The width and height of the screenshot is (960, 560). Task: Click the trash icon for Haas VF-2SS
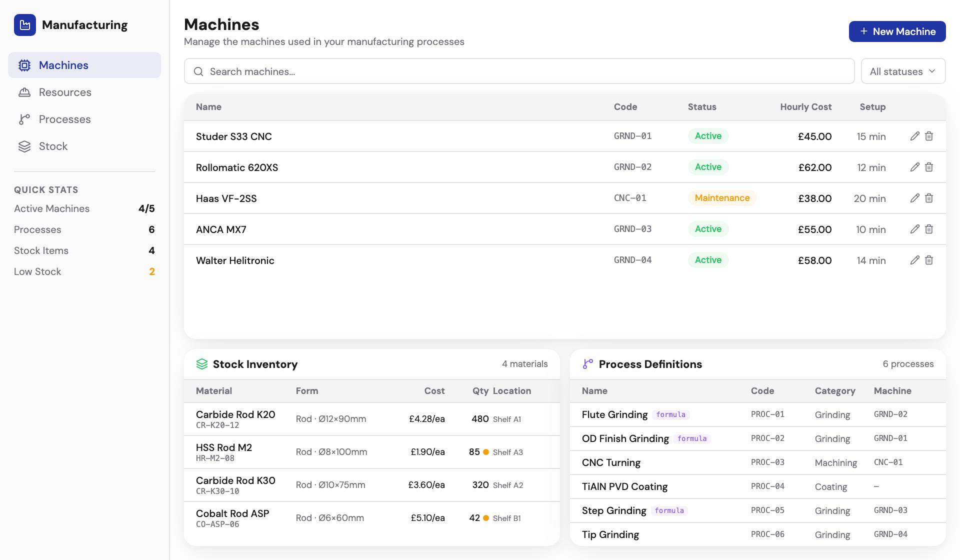[x=929, y=198]
